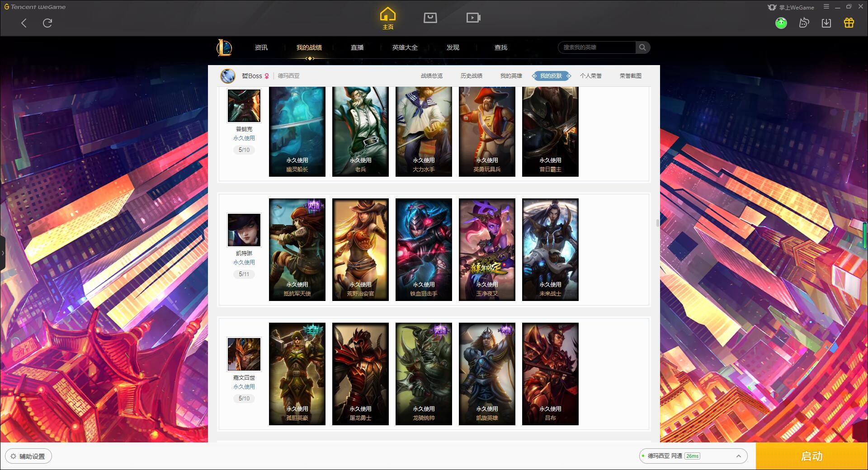This screenshot has width=868, height=470.
Task: Click the refresh icon
Action: pos(47,23)
